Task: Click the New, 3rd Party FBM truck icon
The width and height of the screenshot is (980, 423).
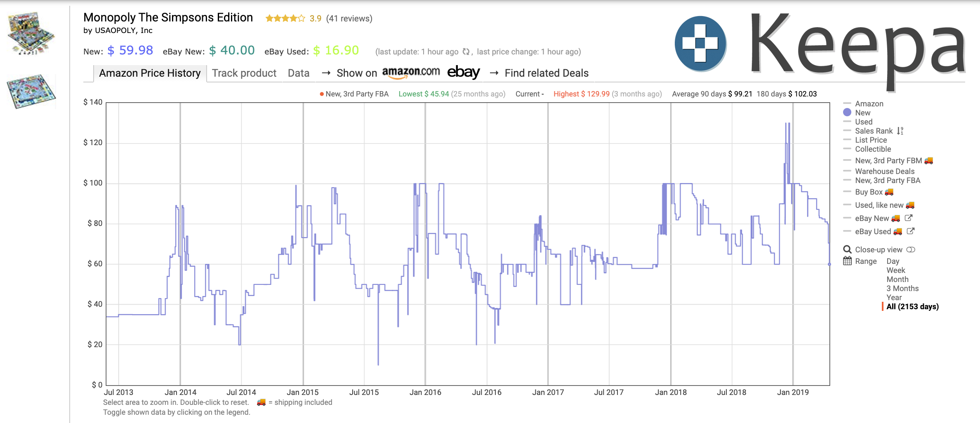Action: click(928, 160)
